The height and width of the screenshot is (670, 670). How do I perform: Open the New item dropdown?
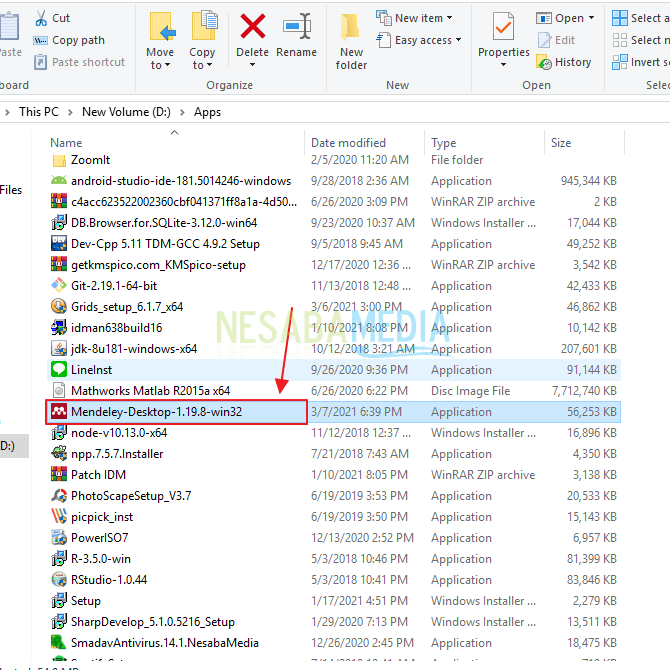[414, 18]
